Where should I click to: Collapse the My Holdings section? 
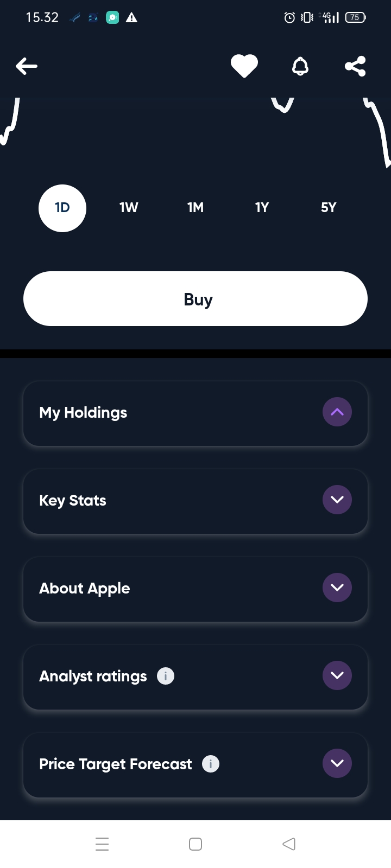coord(337,412)
